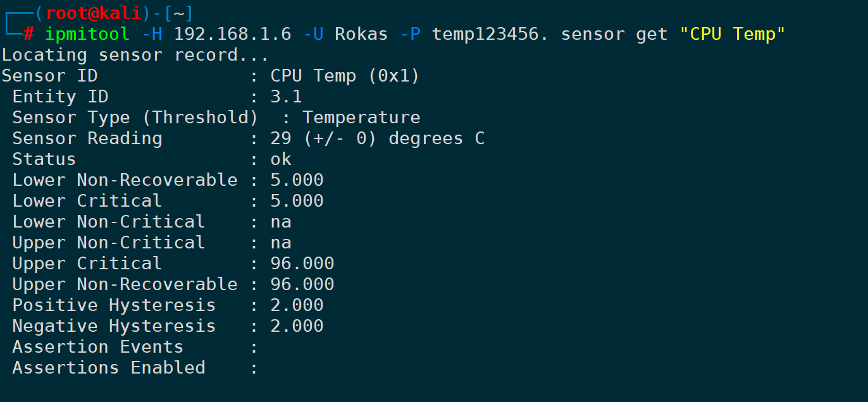Click the Sensor Reading 29 degrees C value

click(377, 138)
